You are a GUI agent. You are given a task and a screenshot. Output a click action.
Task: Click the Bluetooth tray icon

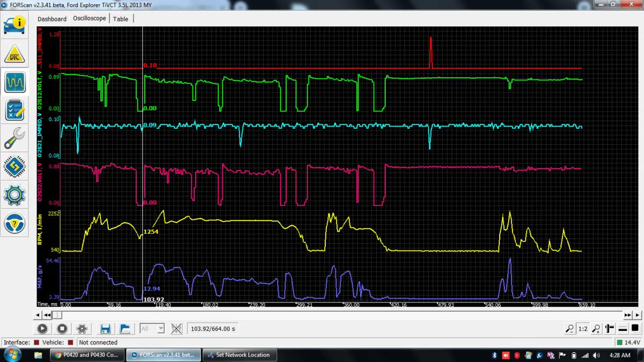pos(494,355)
